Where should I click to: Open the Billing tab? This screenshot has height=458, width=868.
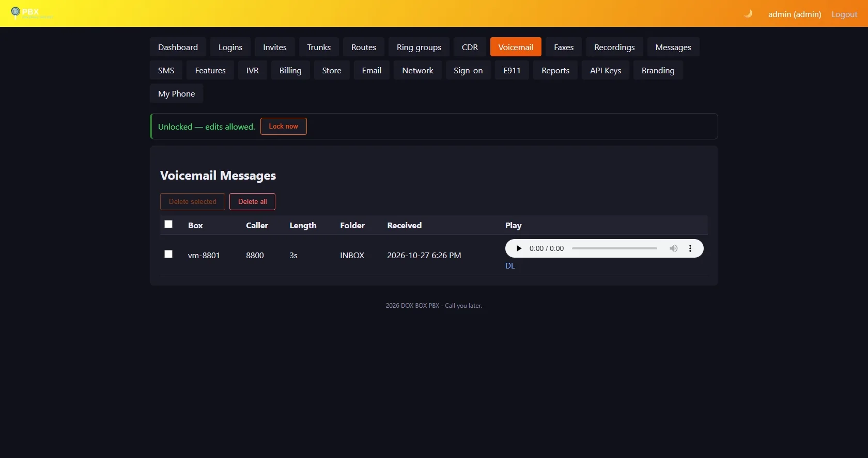click(x=290, y=70)
